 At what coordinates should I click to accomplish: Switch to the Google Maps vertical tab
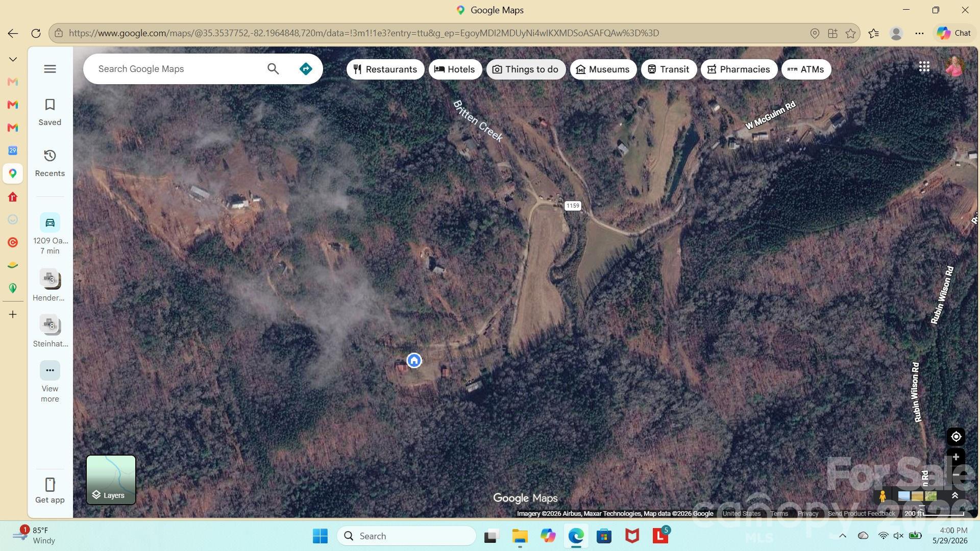13,173
